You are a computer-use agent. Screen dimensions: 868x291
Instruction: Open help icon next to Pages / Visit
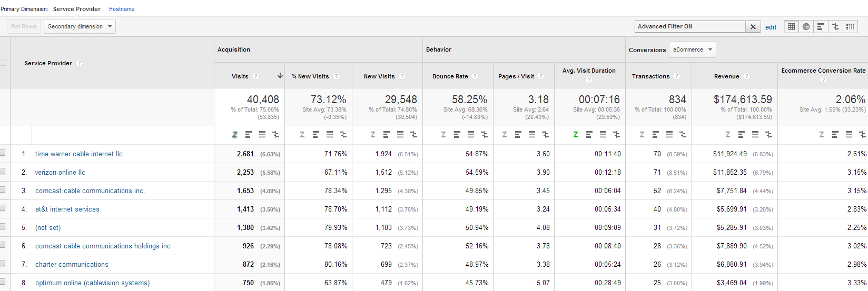(541, 76)
